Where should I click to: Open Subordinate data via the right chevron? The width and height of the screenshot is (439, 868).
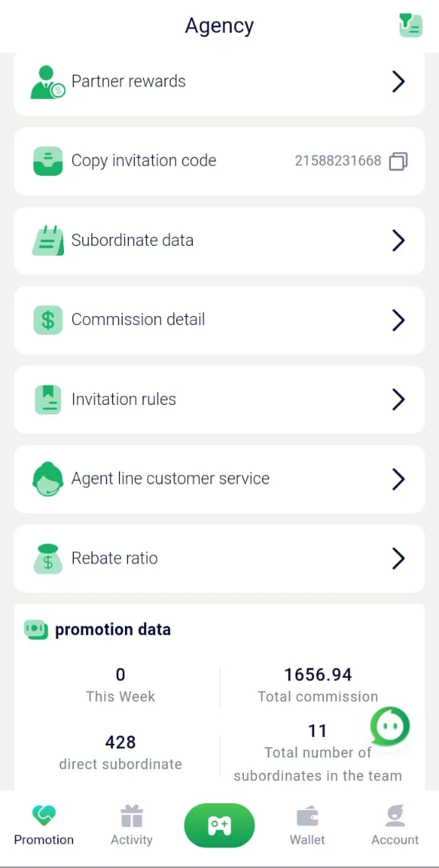(x=398, y=241)
